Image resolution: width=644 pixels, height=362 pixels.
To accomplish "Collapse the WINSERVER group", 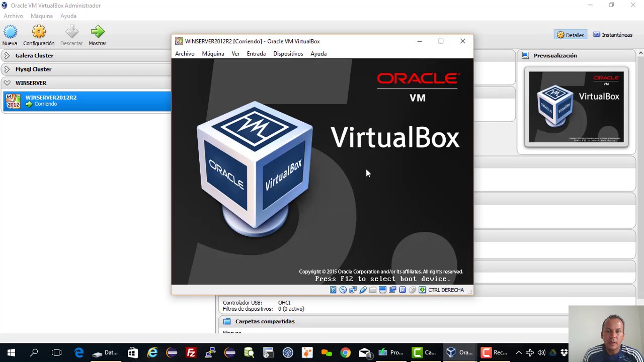I will click(7, 83).
